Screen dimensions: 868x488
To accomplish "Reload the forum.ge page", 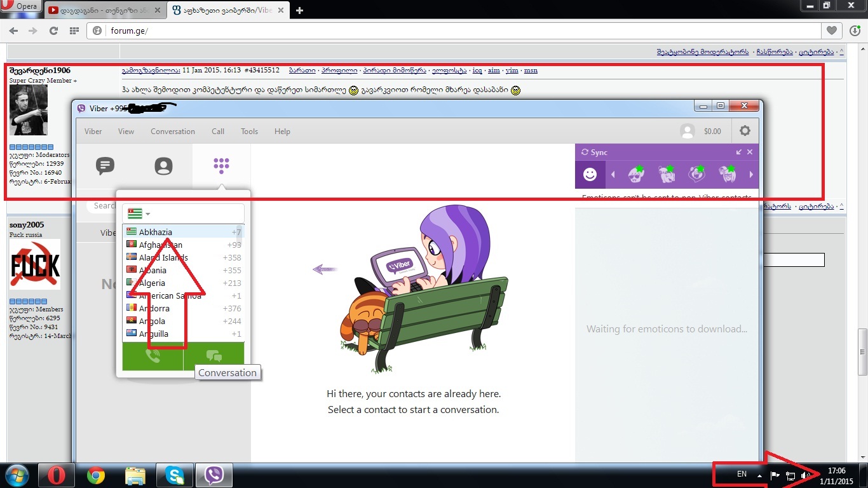I will [x=53, y=30].
